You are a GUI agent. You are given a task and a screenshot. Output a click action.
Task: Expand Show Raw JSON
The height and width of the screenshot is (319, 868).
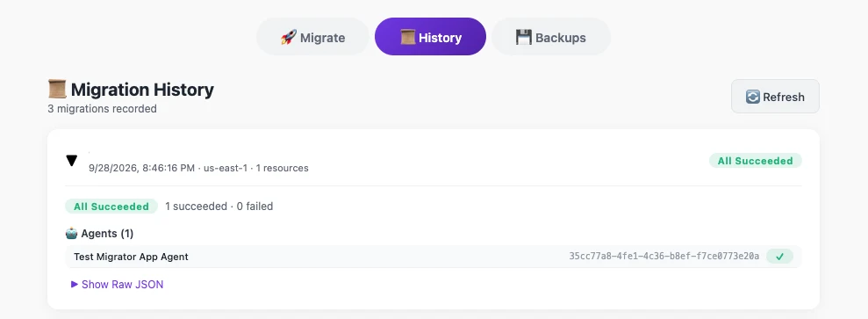pos(118,285)
